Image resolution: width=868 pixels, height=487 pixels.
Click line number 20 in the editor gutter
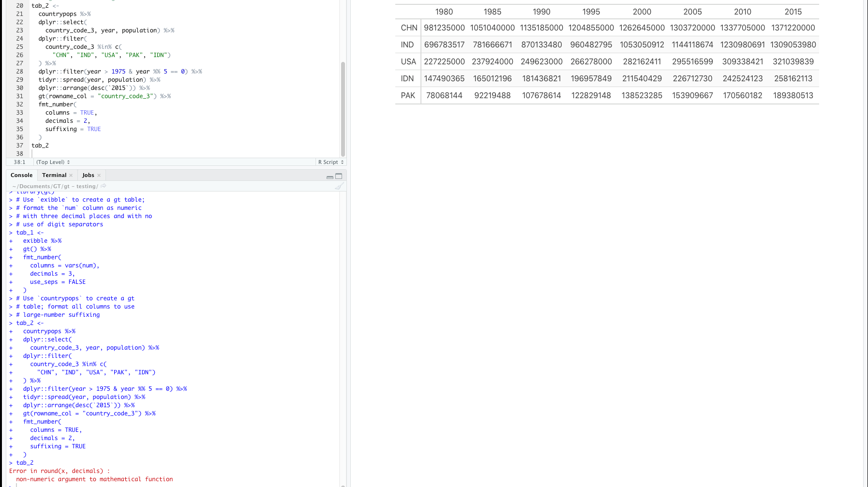pyautogui.click(x=19, y=5)
